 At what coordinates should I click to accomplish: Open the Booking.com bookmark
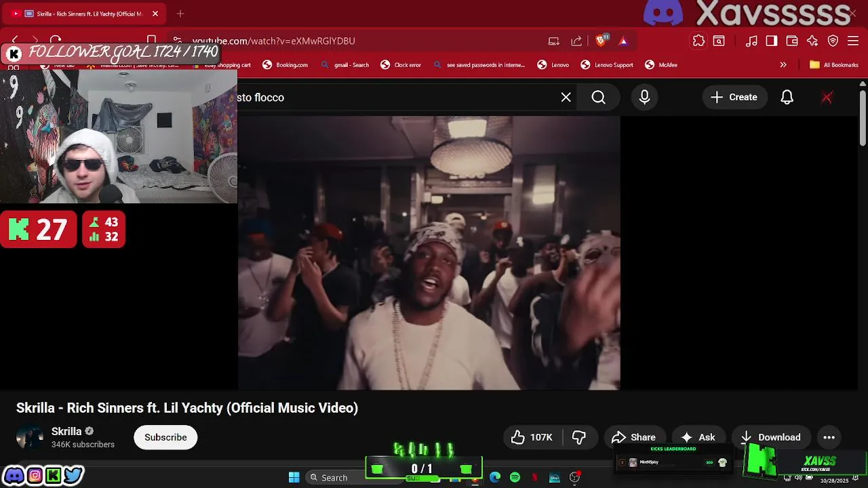(x=285, y=65)
